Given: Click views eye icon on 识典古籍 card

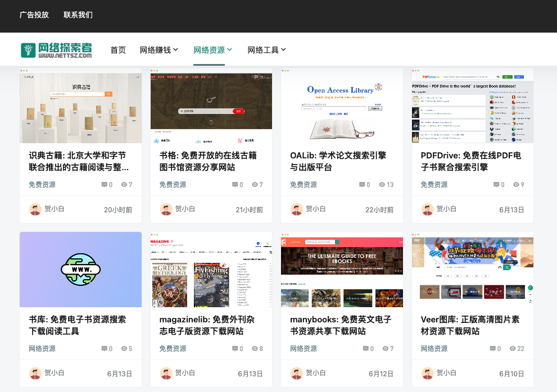Looking at the screenshot, I should (x=124, y=185).
